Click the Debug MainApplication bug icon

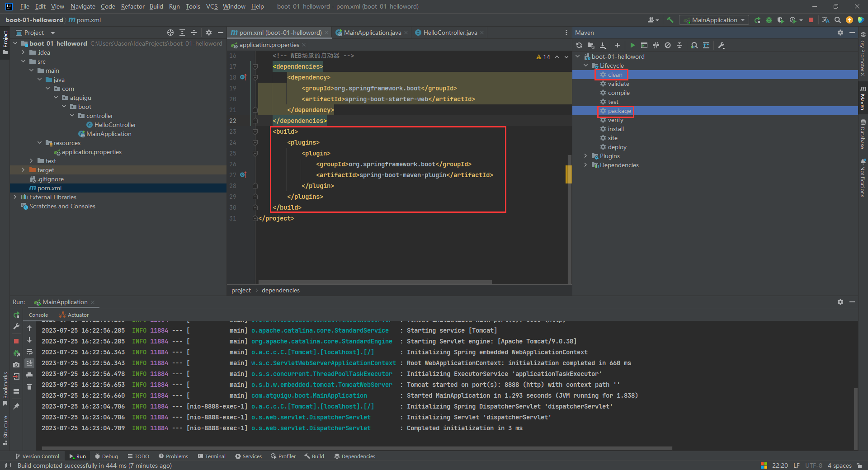point(769,20)
